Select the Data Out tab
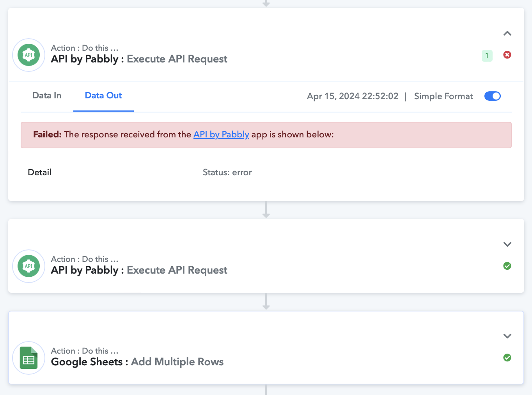Screen dimensions: 532x395 pos(103,96)
